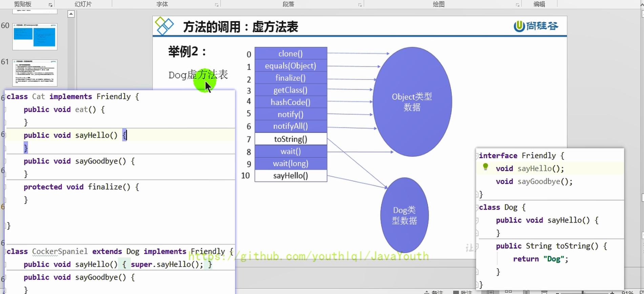The image size is (644, 294).
Task: Switch to reading view in status bar
Action: (x=526, y=292)
